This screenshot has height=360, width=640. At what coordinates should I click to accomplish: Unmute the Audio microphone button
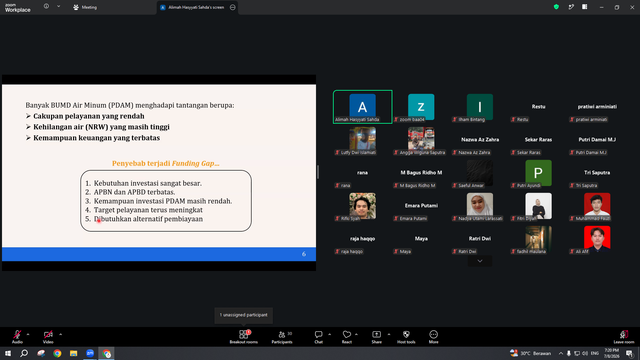17,336
